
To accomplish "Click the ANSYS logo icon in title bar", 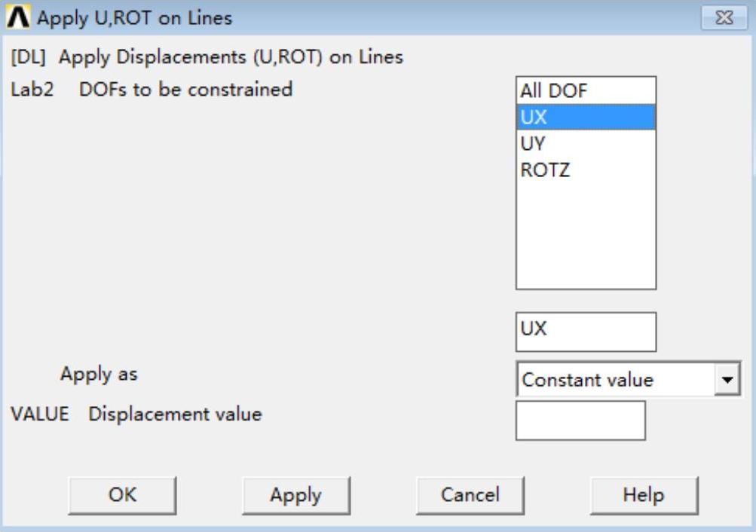I will point(17,17).
